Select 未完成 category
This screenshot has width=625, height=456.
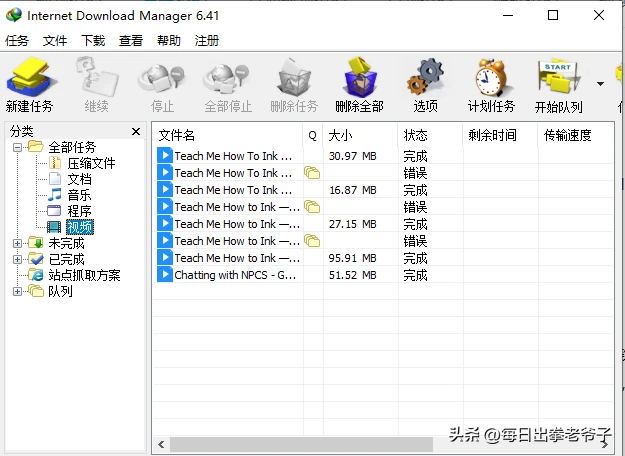[x=66, y=243]
